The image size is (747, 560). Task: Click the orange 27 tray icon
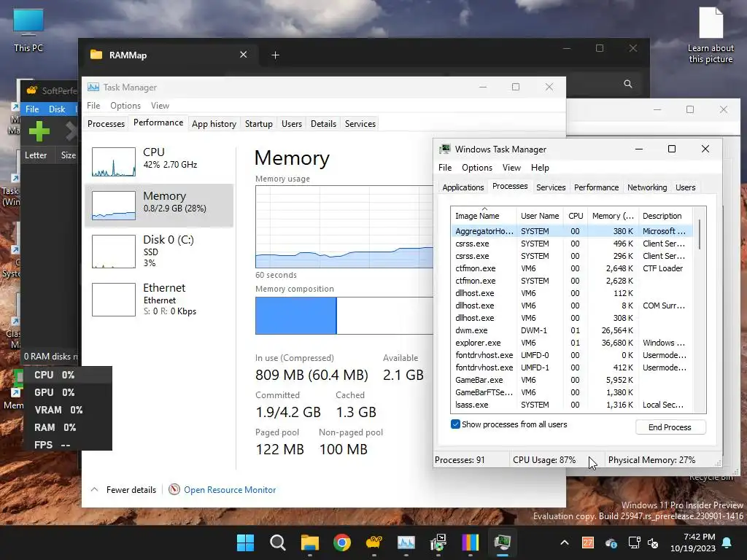(x=588, y=542)
